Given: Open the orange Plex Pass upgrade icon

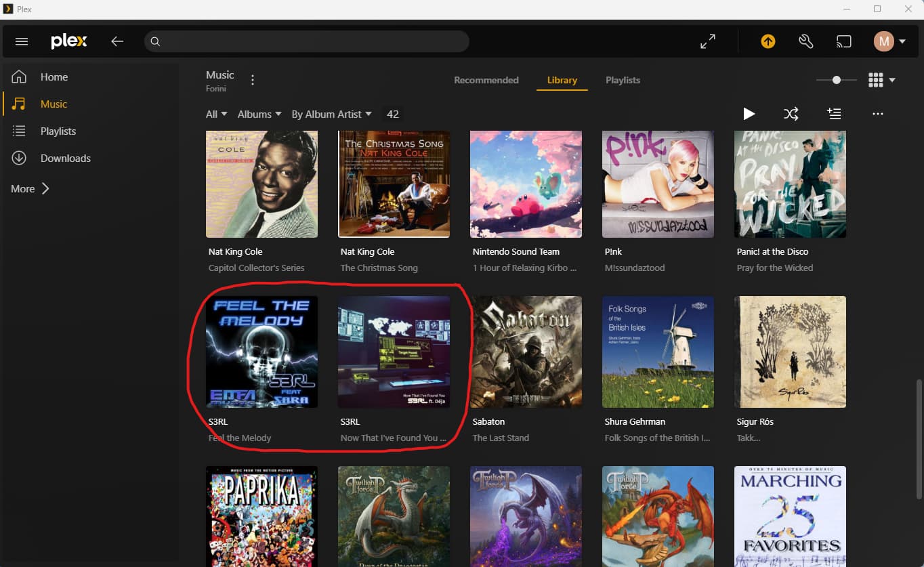Looking at the screenshot, I should pyautogui.click(x=768, y=41).
